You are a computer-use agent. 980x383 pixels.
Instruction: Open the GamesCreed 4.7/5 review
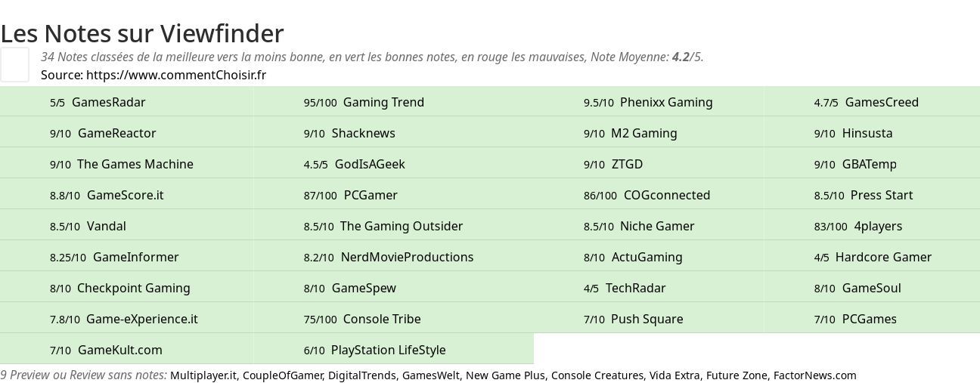[x=872, y=102]
